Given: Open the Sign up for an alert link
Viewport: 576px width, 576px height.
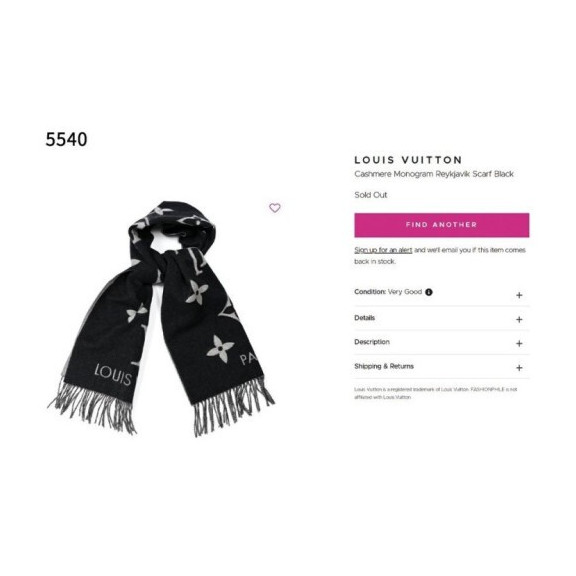Looking at the screenshot, I should click(383, 250).
